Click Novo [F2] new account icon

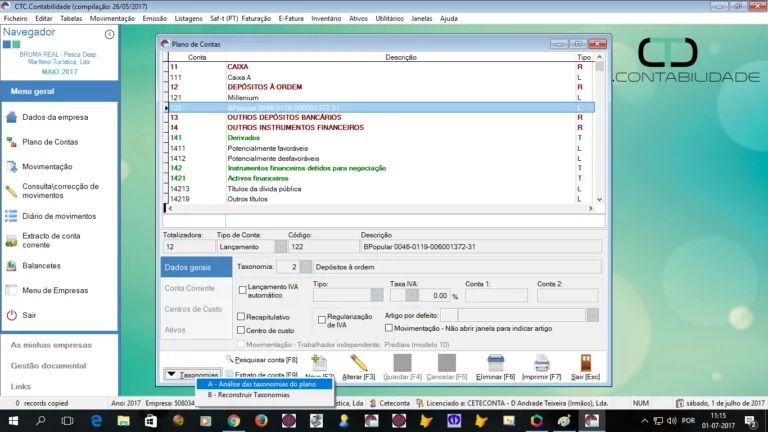(319, 363)
